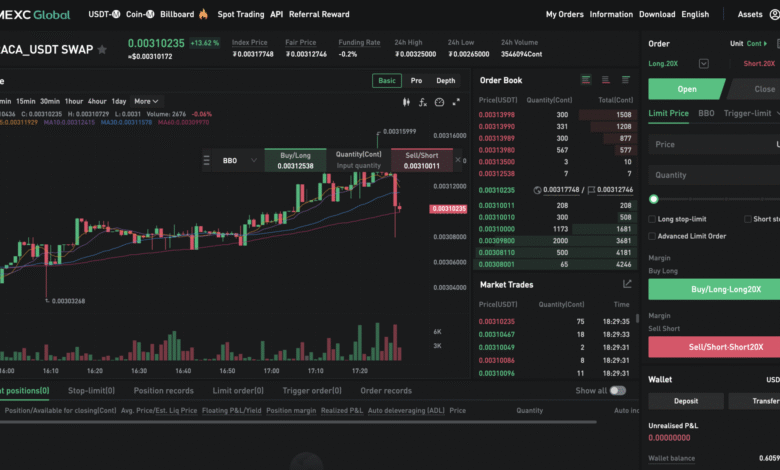Go to Spot Trading

pos(241,14)
